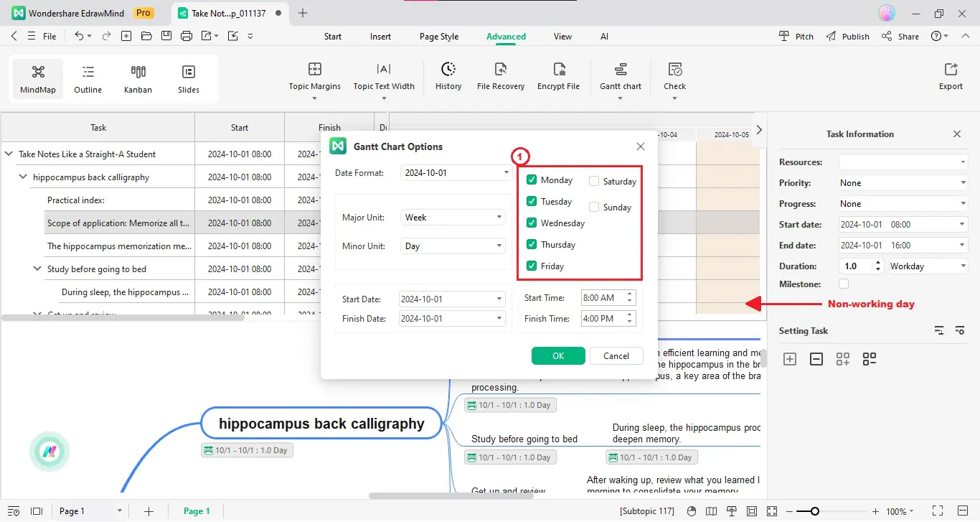Close the Gantt Chart Options dialog

(641, 146)
